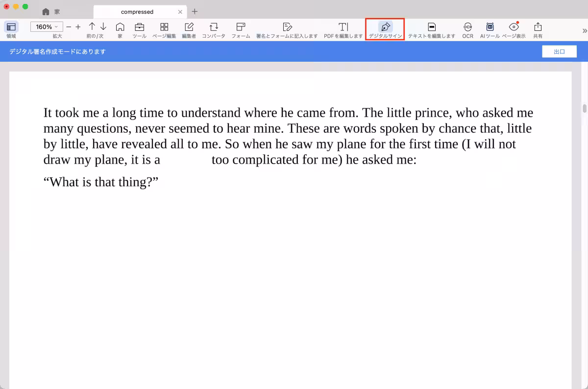
Task: Go to previous page with up arrow
Action: 92,26
